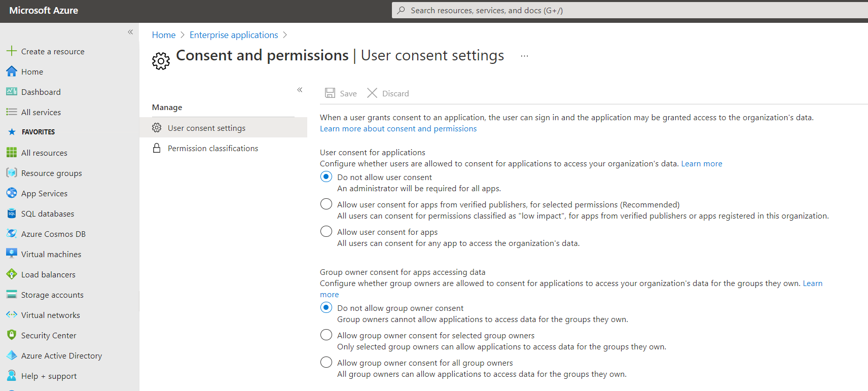Collapse the left Azure portal sidebar
Image resolution: width=868 pixels, height=391 pixels.
pos(130,32)
